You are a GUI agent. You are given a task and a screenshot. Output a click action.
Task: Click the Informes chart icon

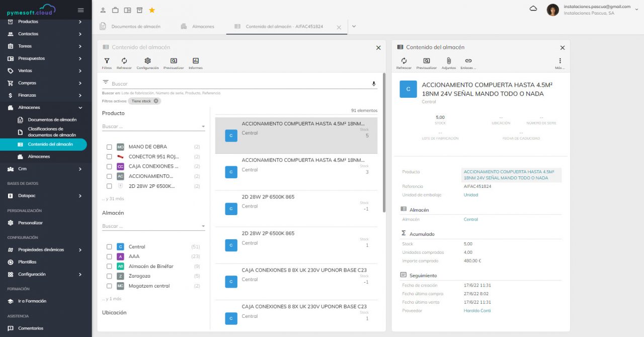pos(195,61)
